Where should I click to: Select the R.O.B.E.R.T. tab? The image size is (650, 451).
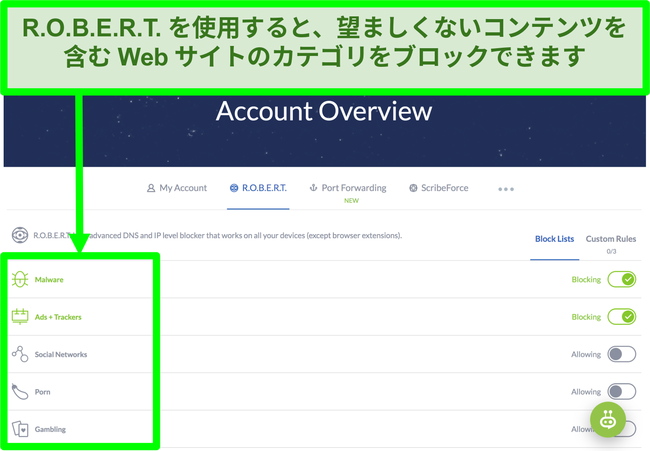pyautogui.click(x=258, y=188)
